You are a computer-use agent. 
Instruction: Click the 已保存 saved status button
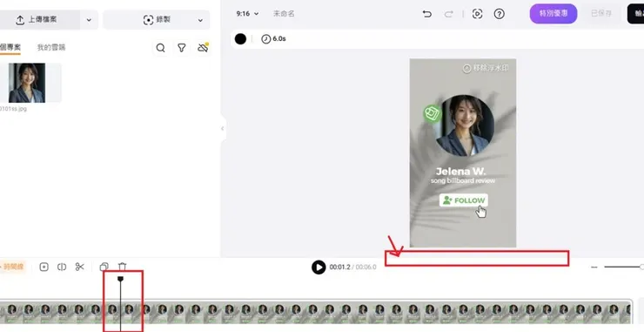coord(601,14)
